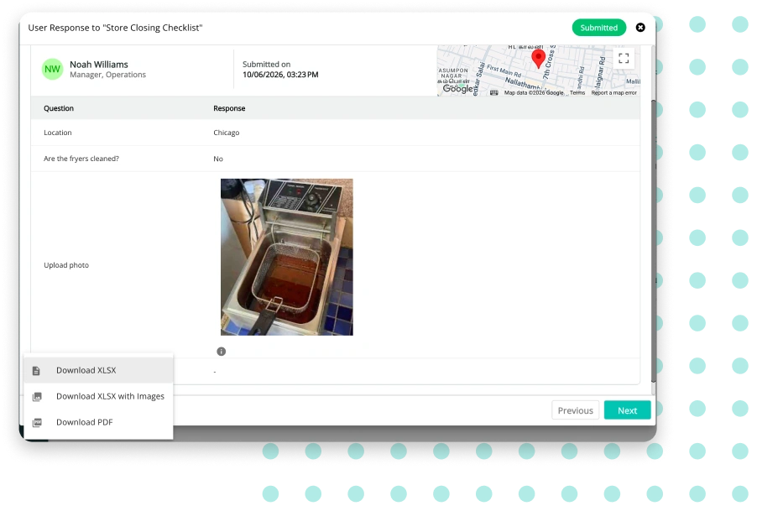This screenshot has width=757, height=532.
Task: Click 'Manager, Operations' role text
Action: coord(107,75)
